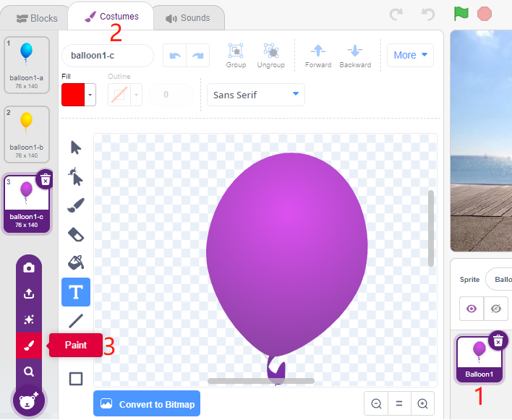Click the search costume library icon

point(29,372)
